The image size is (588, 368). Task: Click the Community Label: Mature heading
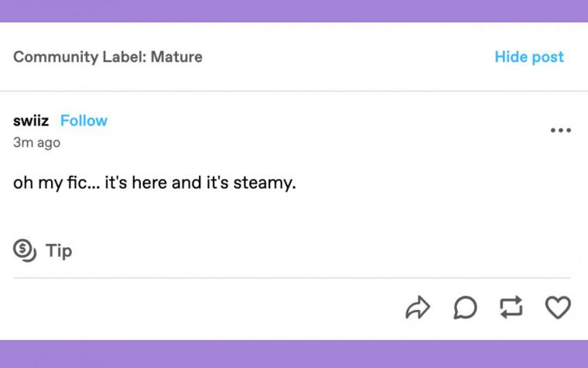pos(108,57)
